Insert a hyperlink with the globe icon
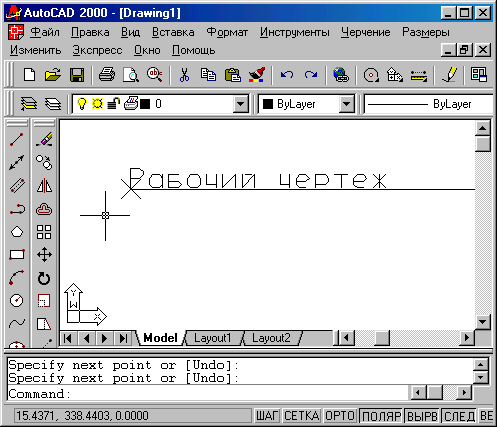Screen dimensions: 497x427 click(341, 75)
